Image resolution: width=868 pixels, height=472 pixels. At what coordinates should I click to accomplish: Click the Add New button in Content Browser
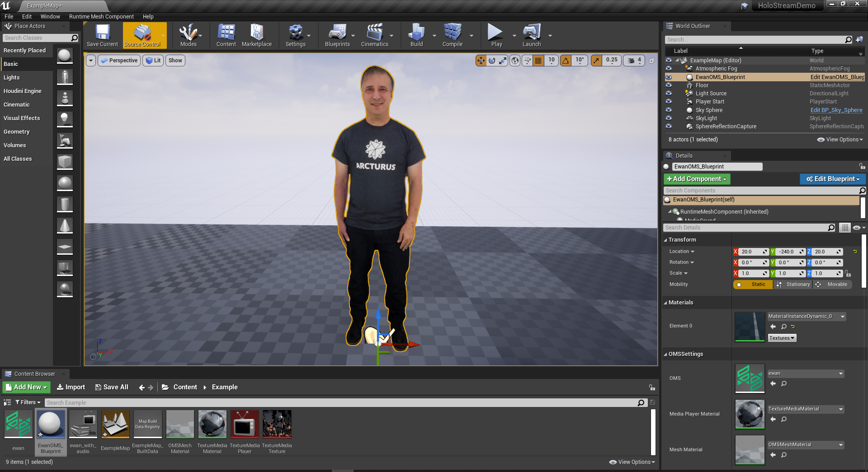click(x=26, y=388)
